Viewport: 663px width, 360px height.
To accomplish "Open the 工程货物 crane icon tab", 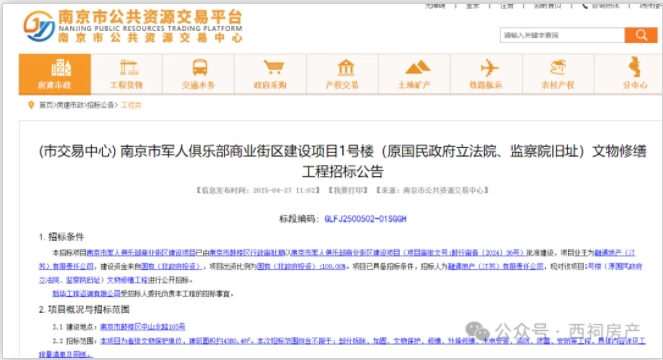I will pos(126,74).
